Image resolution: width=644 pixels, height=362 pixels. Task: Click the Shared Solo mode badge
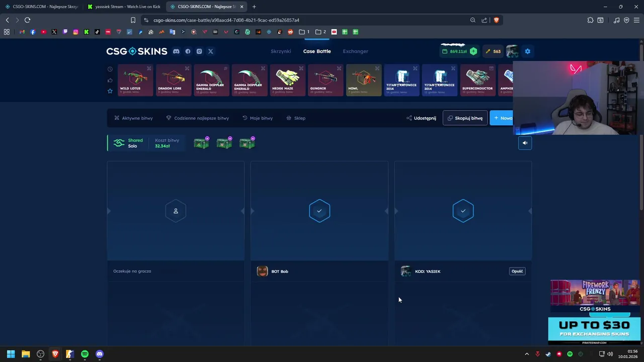[128, 143]
